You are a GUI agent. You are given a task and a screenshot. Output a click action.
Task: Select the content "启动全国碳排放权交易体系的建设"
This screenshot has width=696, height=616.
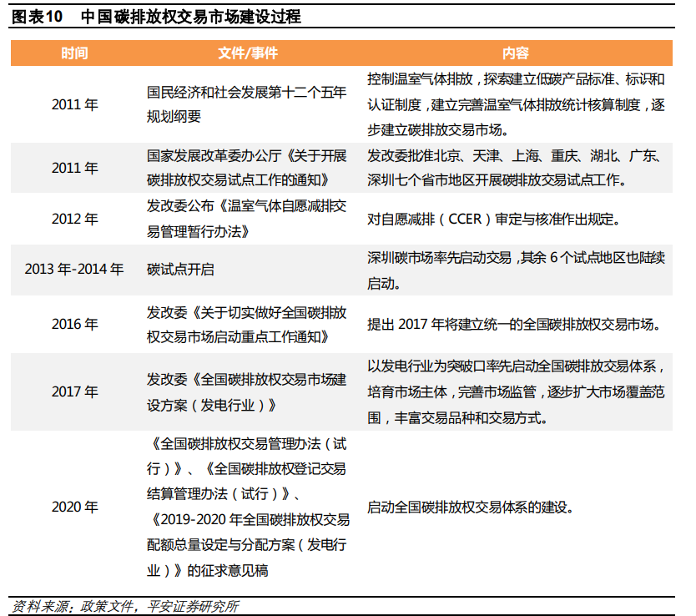click(x=470, y=507)
